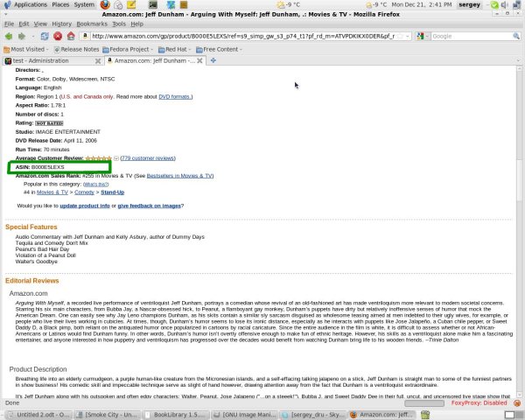Screen dimensions: 525x420
Task: Expand the Red Hat bookmarks folder
Action: coord(174,49)
